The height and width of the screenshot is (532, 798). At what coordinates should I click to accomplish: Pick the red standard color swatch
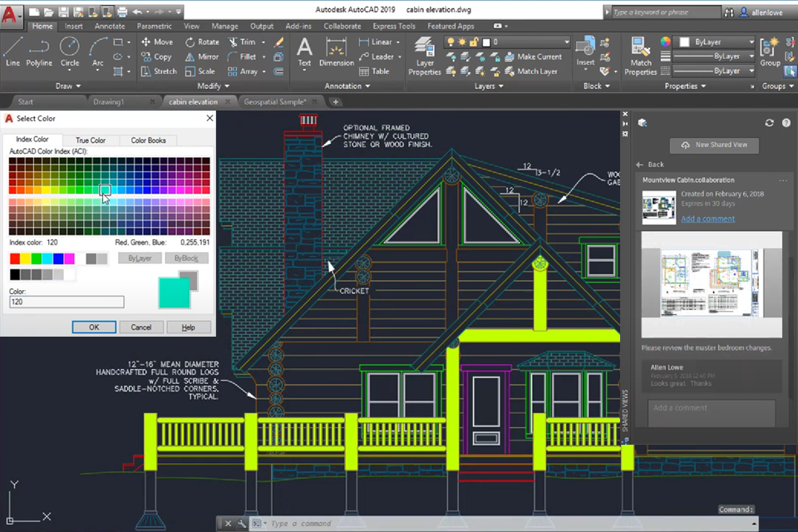(15, 259)
